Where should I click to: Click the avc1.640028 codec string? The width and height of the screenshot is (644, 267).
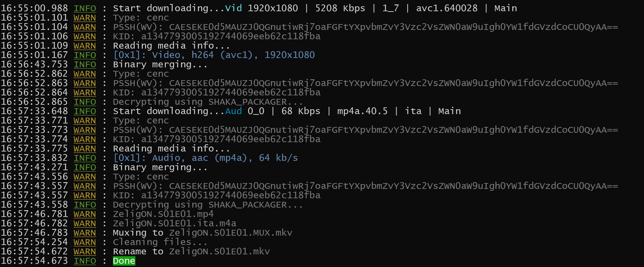tap(446, 8)
